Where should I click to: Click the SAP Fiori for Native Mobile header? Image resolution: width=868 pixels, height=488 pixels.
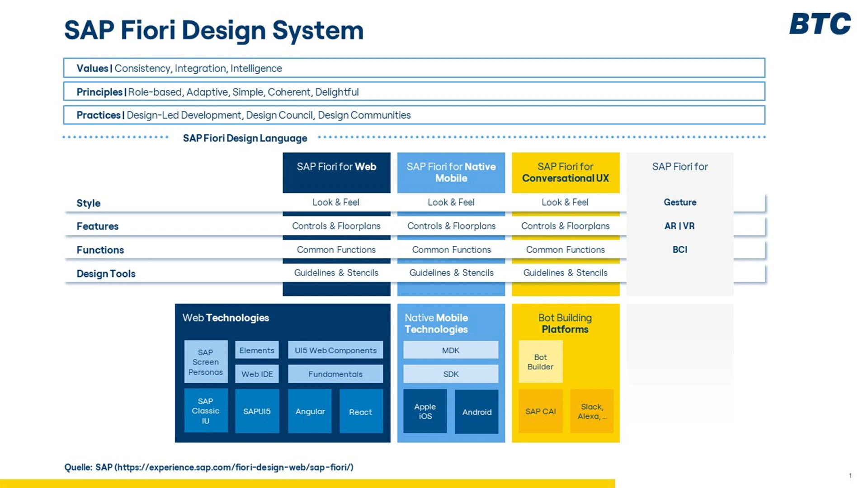tap(451, 173)
